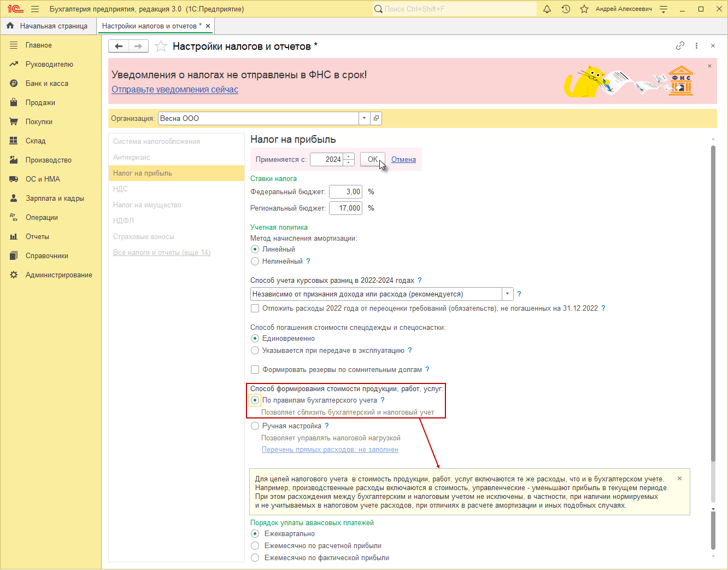Open Покупки section
This screenshot has width=728, height=570.
click(39, 121)
